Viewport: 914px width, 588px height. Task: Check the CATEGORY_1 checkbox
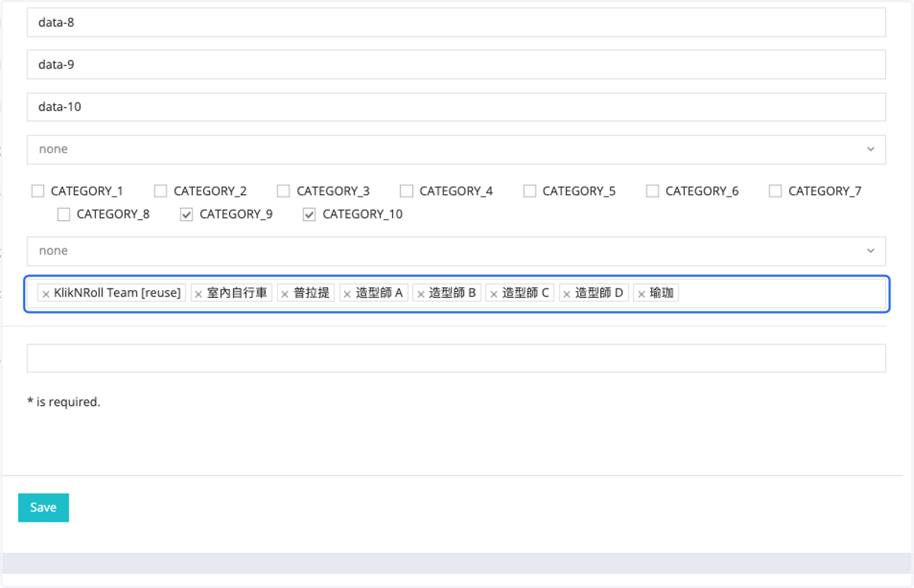pyautogui.click(x=37, y=191)
